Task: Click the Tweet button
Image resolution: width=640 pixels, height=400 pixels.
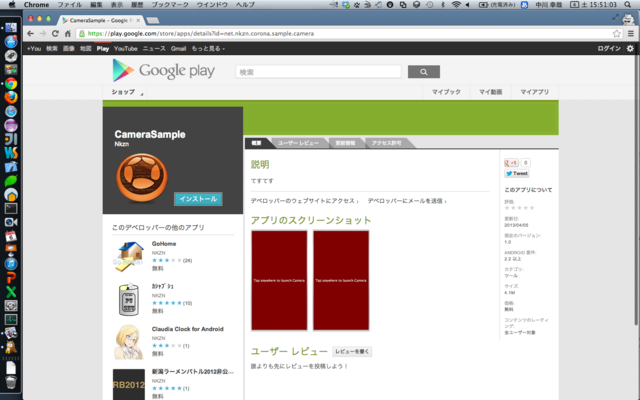Action: click(517, 173)
